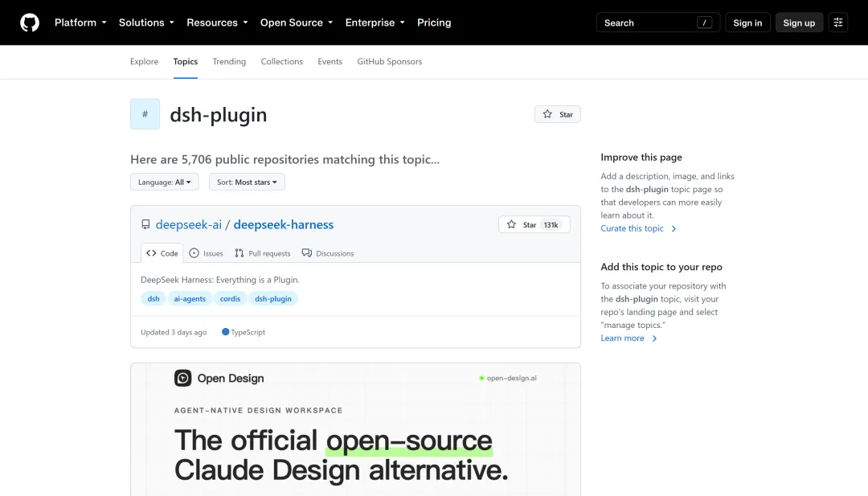Open Pull requests for deepseek-harness
The height and width of the screenshot is (496, 868).
pos(262,253)
